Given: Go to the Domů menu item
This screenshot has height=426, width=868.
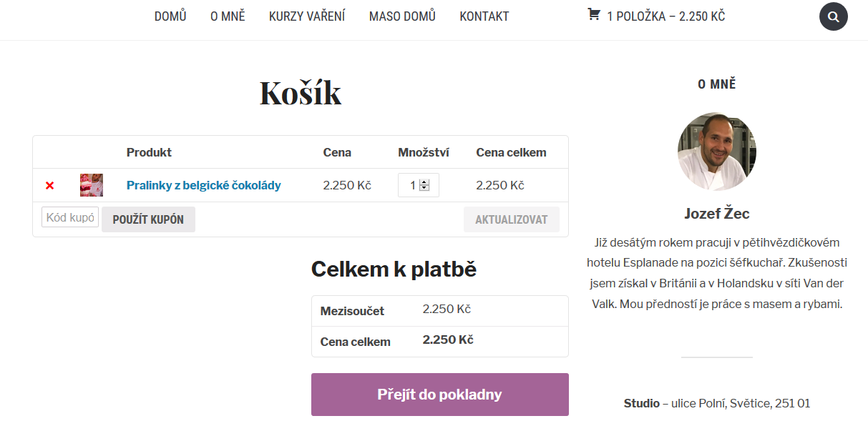Looking at the screenshot, I should (170, 16).
